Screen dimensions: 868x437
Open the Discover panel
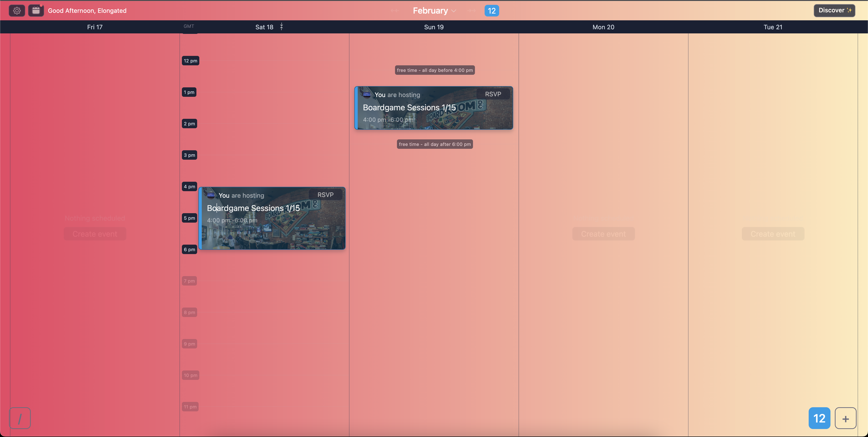(834, 10)
